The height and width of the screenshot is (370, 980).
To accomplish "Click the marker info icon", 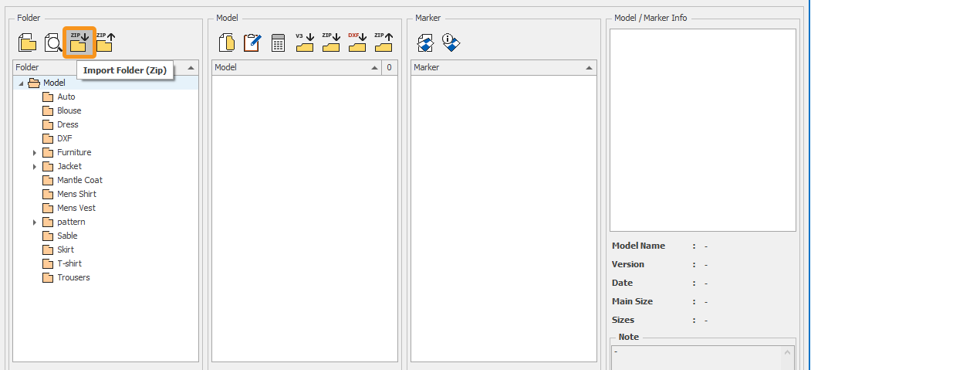I will coord(451,42).
